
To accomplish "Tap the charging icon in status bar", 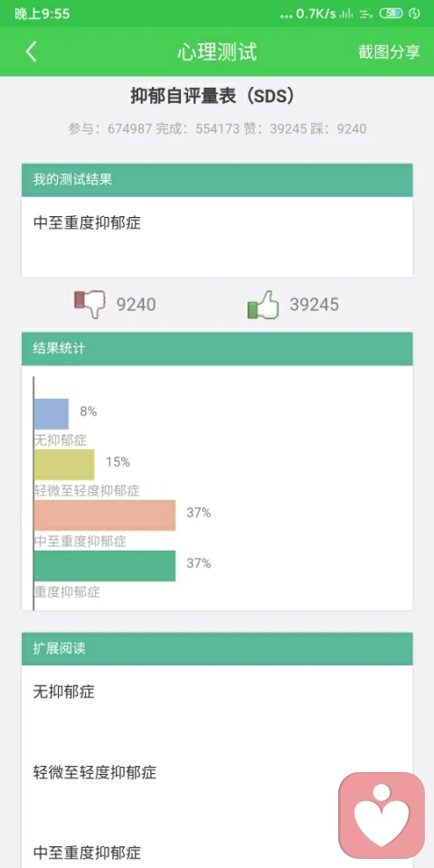I will coord(414,14).
